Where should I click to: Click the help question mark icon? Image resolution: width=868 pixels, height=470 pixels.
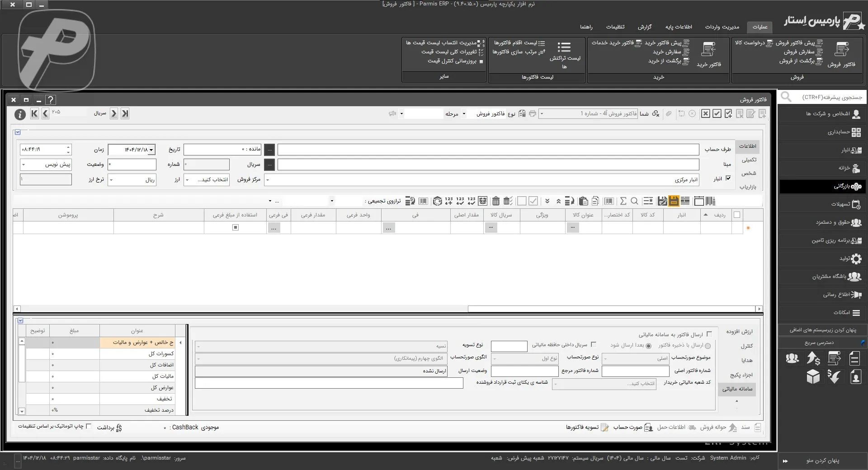51,100
